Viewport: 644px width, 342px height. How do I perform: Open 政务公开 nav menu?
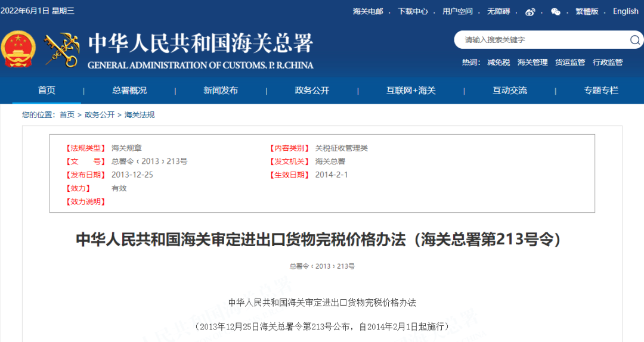click(x=312, y=91)
